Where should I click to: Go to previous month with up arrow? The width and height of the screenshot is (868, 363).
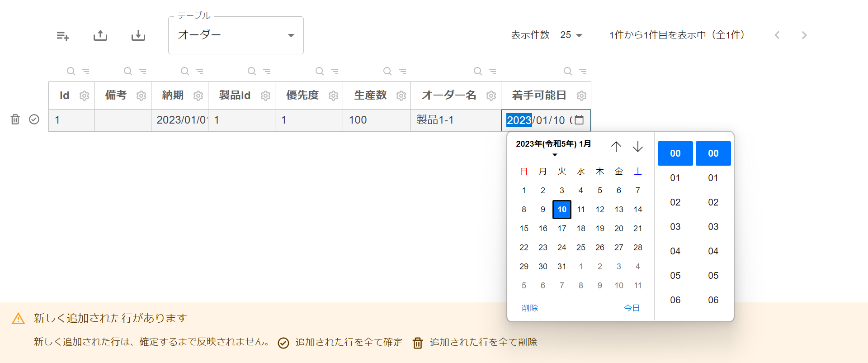(x=616, y=146)
